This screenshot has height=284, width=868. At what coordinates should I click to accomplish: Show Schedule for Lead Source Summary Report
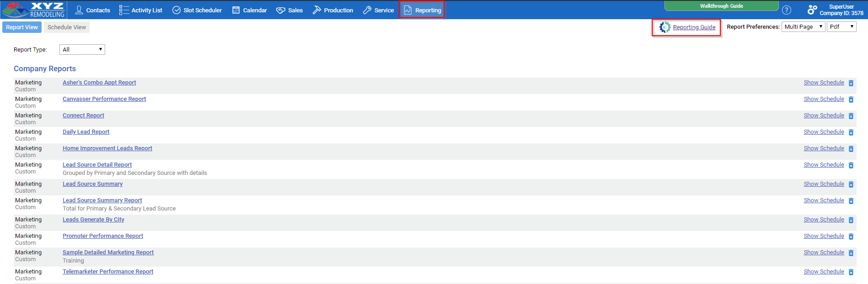point(824,200)
